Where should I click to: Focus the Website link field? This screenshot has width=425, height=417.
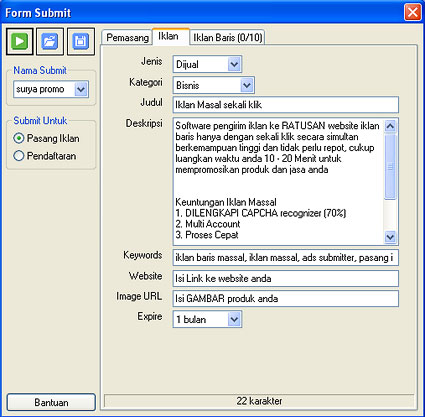tap(286, 278)
